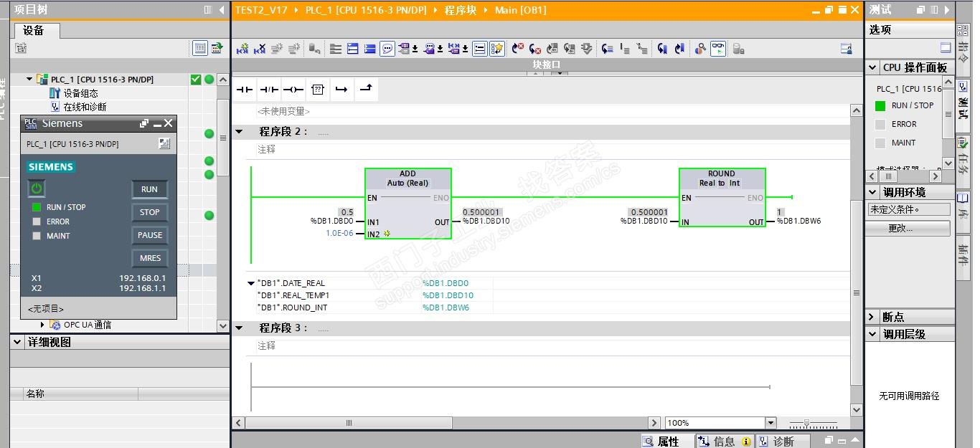Toggle monitoring with glasses icon
Screen dimensions: 980x448
click(718, 49)
